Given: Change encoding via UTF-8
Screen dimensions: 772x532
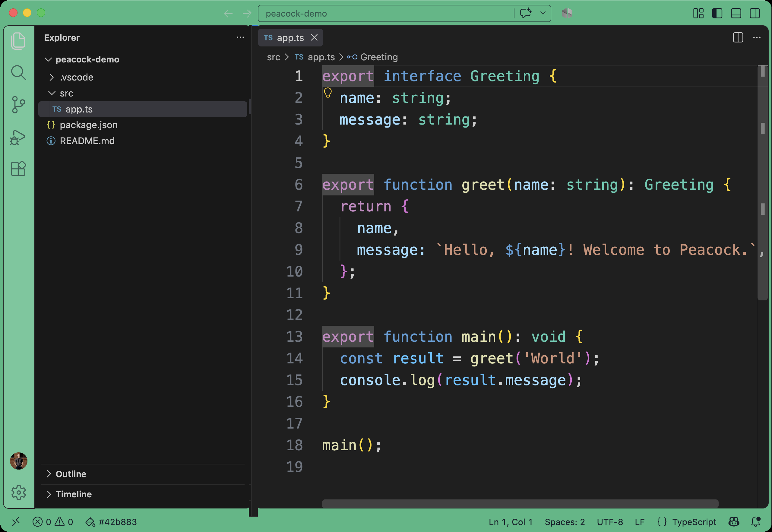Looking at the screenshot, I should [x=610, y=522].
